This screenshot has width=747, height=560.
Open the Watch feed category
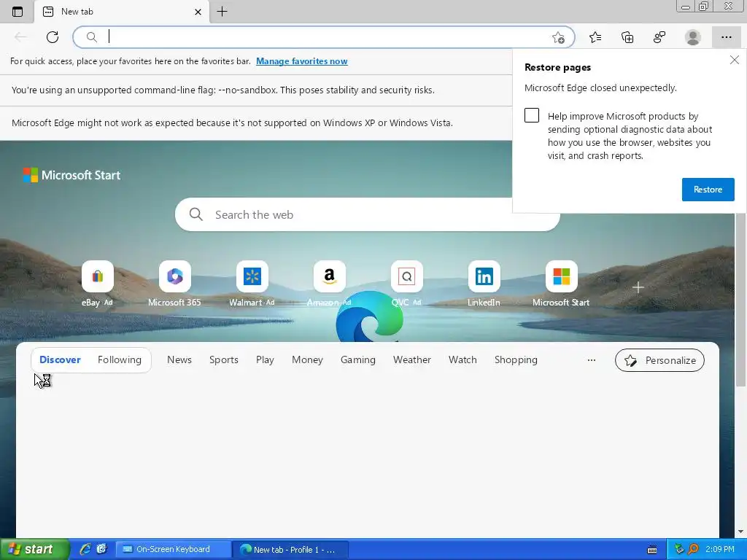pyautogui.click(x=462, y=359)
